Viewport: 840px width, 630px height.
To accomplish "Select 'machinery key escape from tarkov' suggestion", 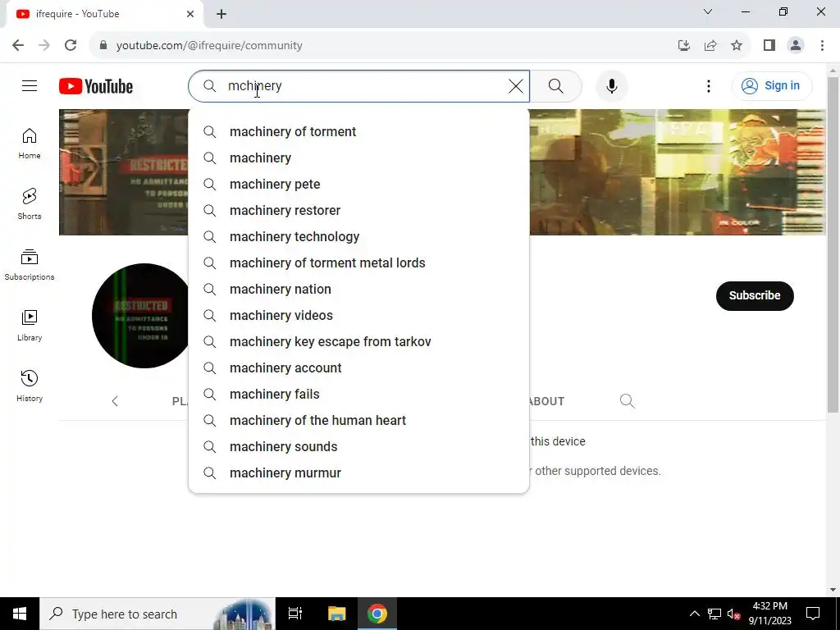I will click(x=359, y=342).
